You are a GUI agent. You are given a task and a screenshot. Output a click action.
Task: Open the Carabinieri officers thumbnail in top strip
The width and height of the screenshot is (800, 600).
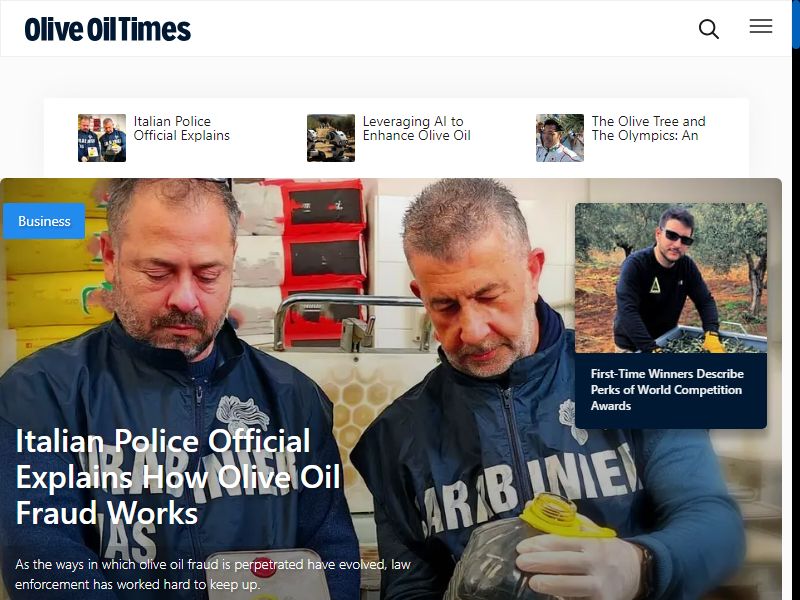[x=102, y=138]
